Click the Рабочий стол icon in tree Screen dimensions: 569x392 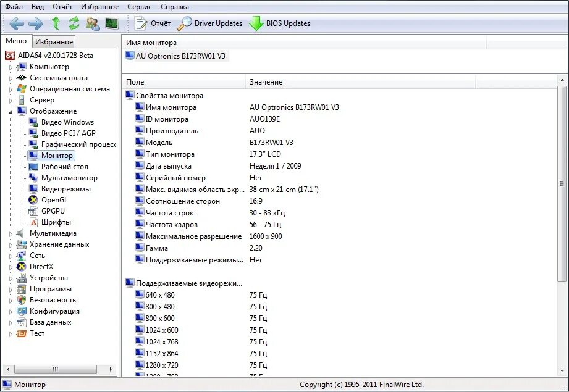33,167
